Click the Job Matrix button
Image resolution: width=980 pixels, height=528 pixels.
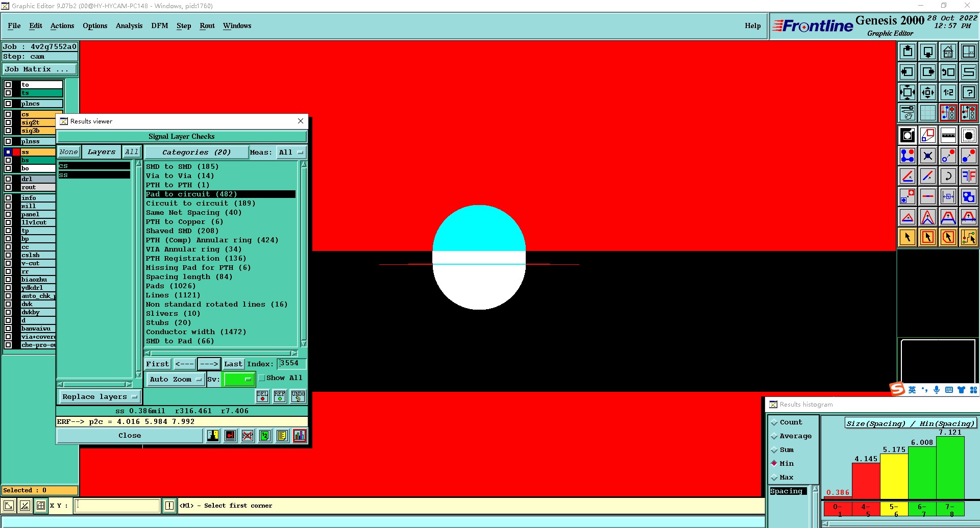[x=40, y=69]
